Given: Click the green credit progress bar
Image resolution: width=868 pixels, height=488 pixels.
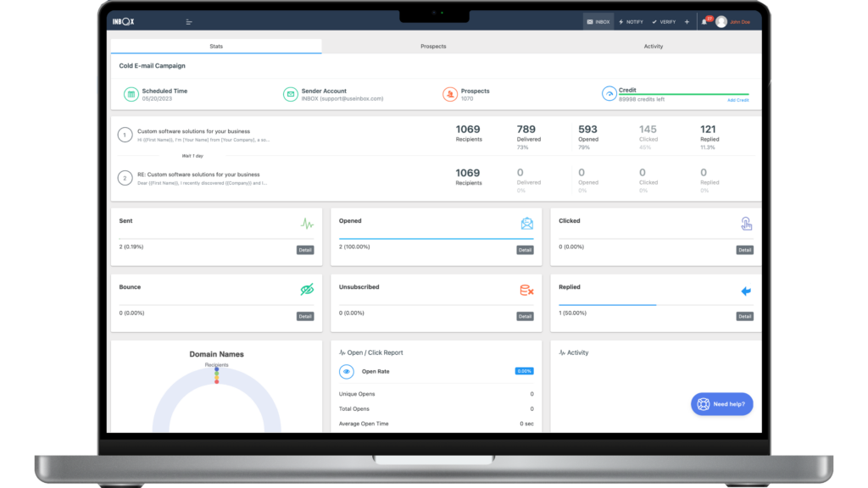Looking at the screenshot, I should [x=683, y=94].
